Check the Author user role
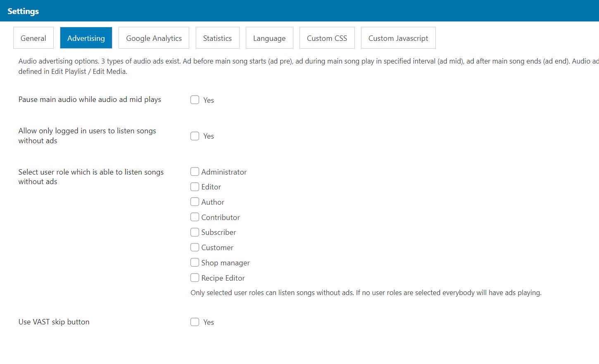This screenshot has width=599, height=364. [195, 202]
